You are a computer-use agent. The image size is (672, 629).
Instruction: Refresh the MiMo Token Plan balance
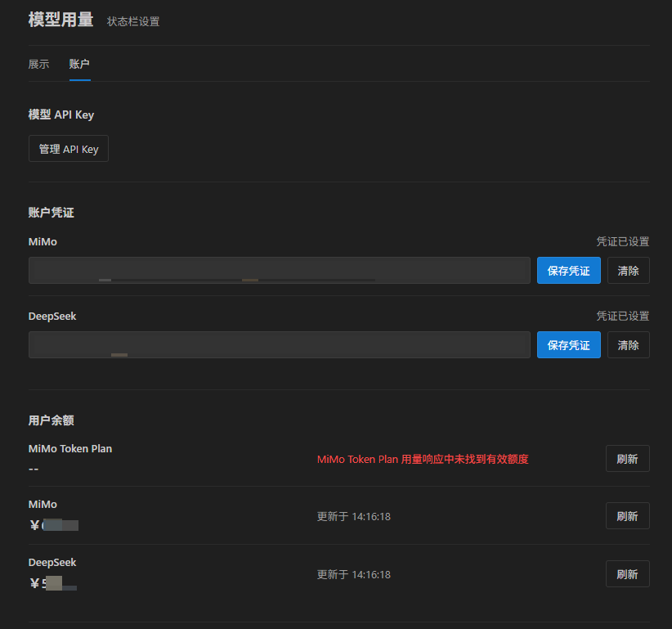pos(627,459)
